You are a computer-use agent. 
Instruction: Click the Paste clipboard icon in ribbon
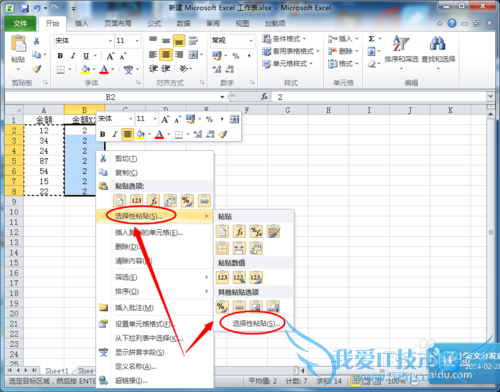tap(18, 44)
